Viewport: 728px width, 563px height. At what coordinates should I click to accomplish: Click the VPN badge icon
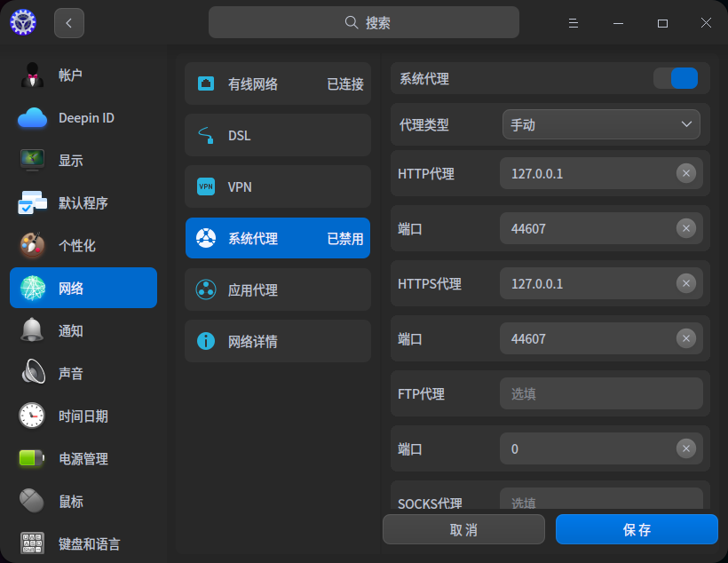point(206,186)
